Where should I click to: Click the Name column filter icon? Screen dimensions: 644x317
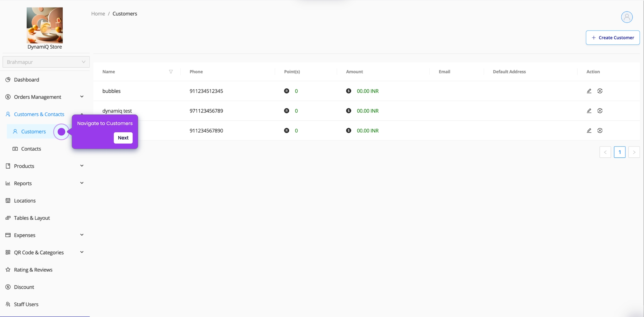pos(171,72)
